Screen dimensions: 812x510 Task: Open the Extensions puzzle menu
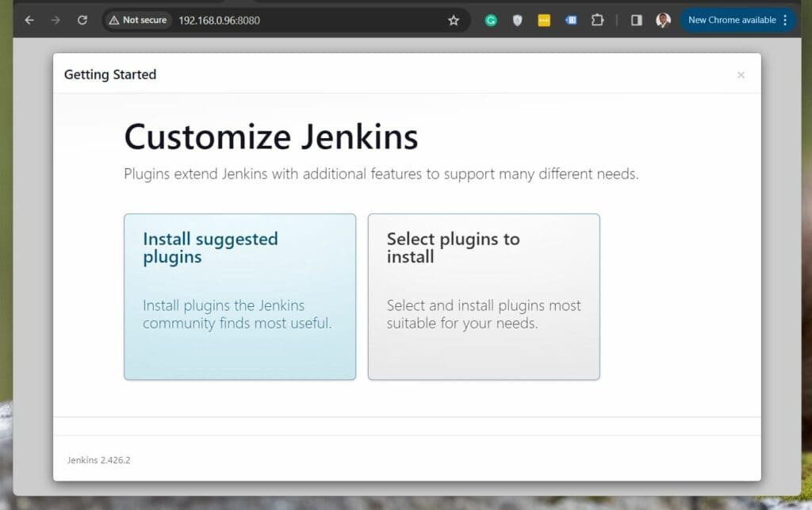[597, 20]
